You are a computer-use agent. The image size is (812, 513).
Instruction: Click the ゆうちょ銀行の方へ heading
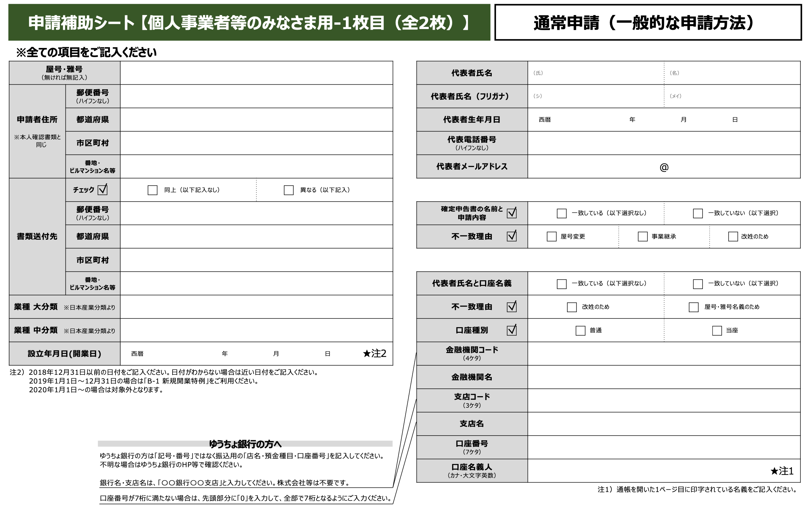pyautogui.click(x=245, y=444)
